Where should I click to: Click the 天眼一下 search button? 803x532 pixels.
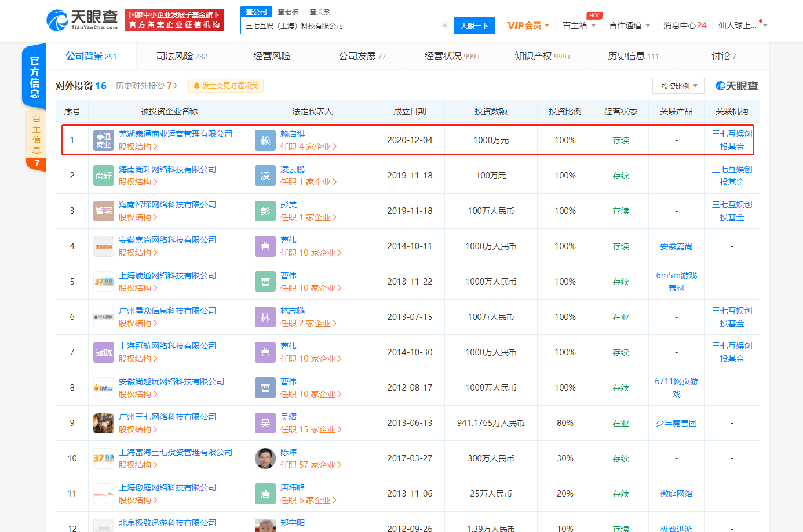click(x=474, y=25)
